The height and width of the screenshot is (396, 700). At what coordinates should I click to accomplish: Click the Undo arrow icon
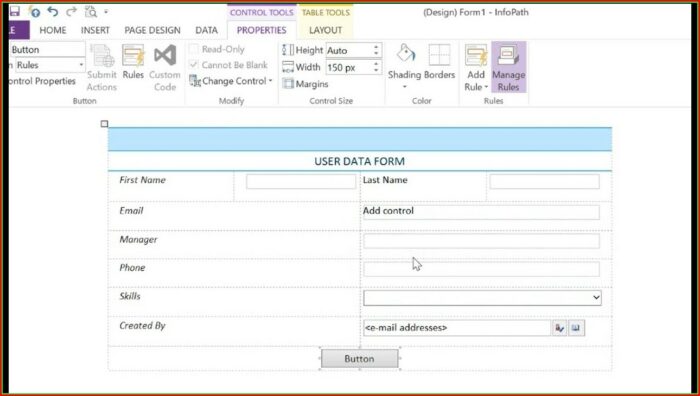53,12
